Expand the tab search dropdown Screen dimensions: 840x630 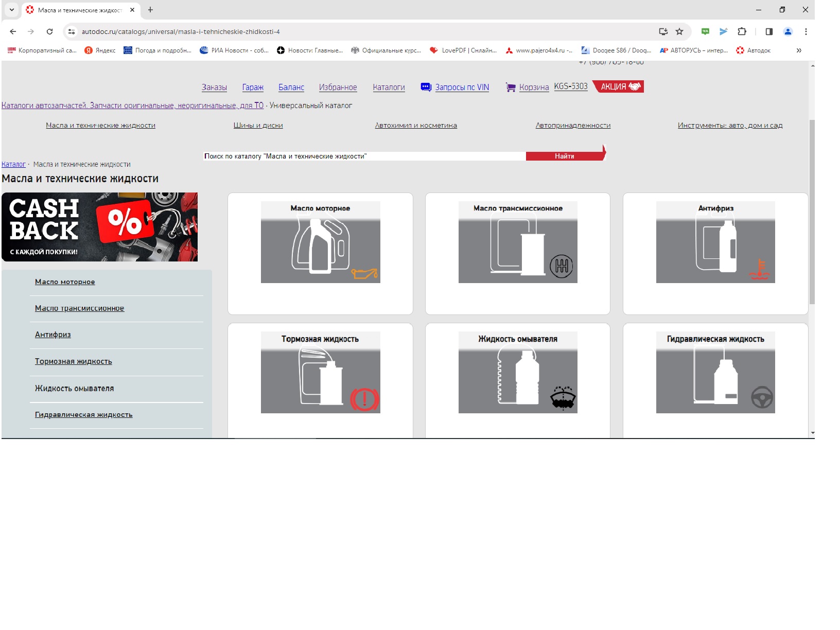pyautogui.click(x=12, y=10)
